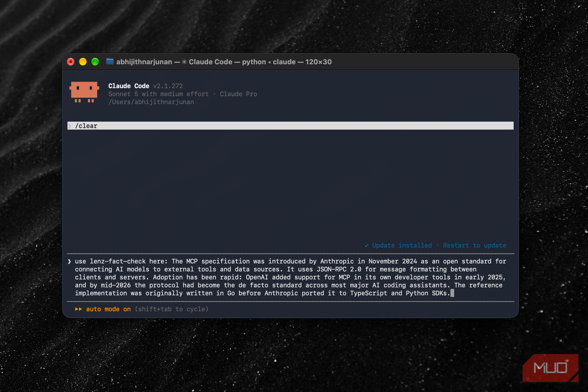This screenshot has height=392, width=588.
Task: Click the orange double-arrow auto mode icon
Action: point(78,309)
